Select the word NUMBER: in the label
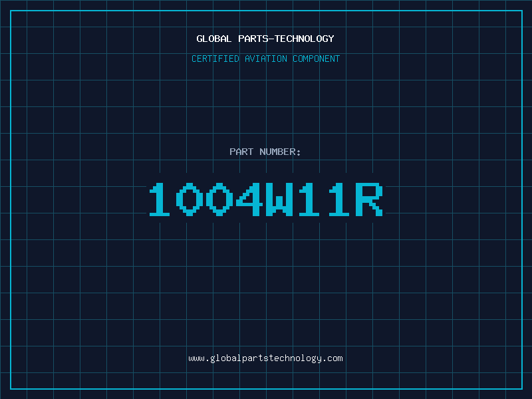This screenshot has width=532, height=399. point(280,152)
